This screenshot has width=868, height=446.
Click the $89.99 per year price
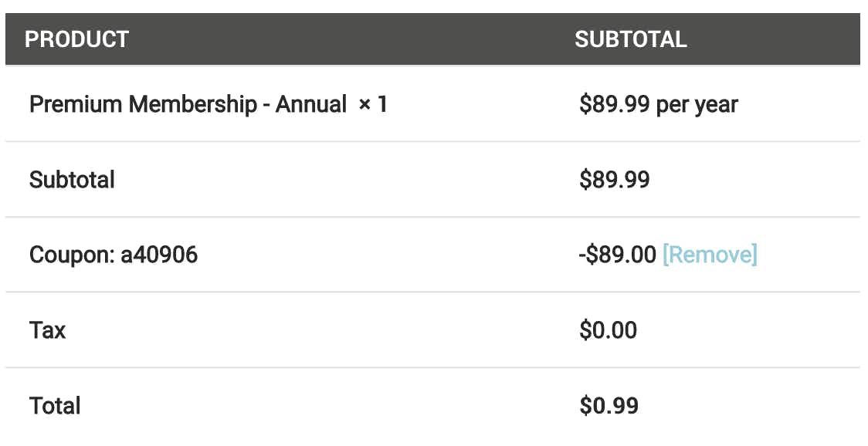click(x=658, y=105)
